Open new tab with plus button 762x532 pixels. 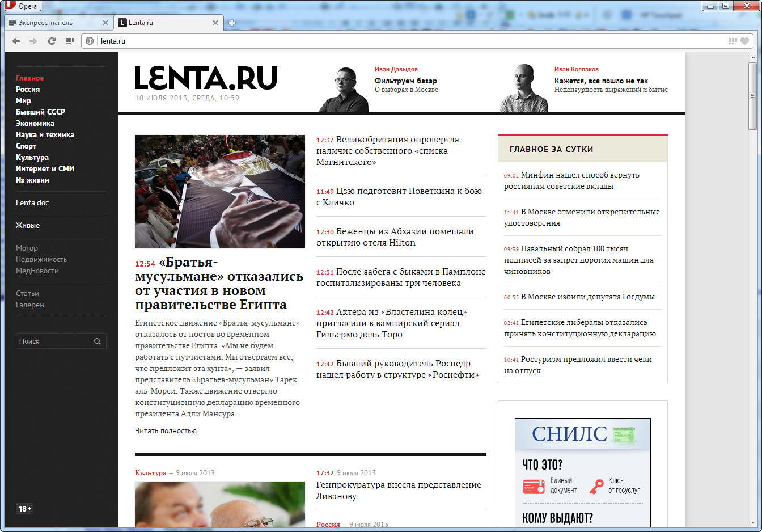point(232,23)
